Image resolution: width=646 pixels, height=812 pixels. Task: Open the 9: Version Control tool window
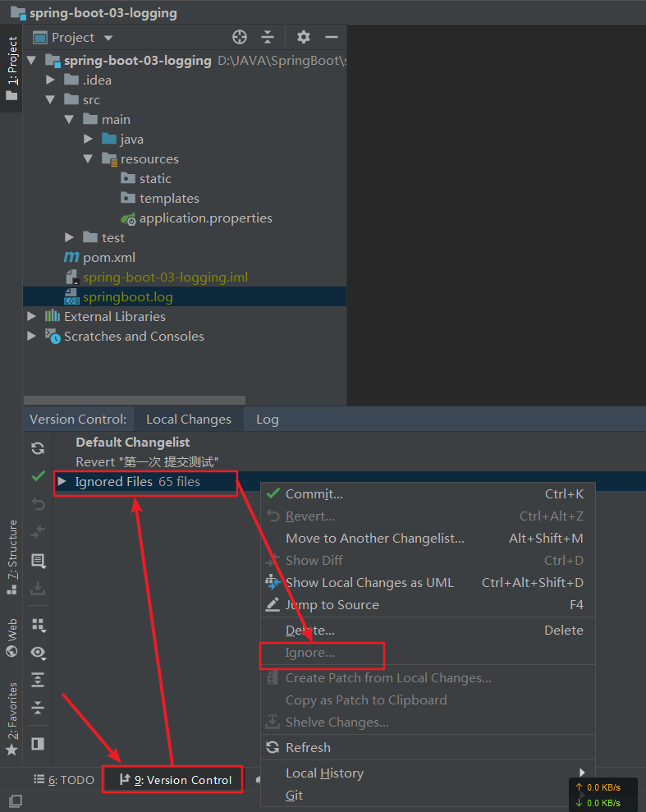(176, 780)
